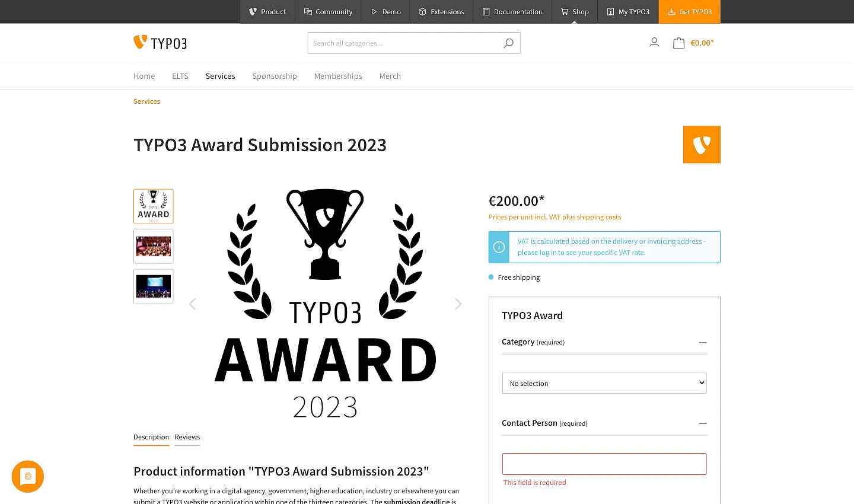Open the Category 'No selection' dropdown
The height and width of the screenshot is (504, 854).
pos(604,382)
